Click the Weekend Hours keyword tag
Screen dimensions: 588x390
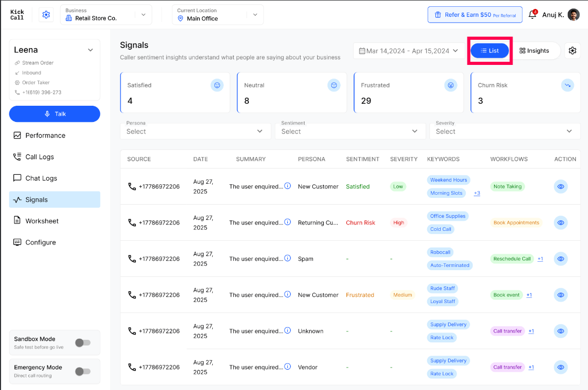[449, 180]
